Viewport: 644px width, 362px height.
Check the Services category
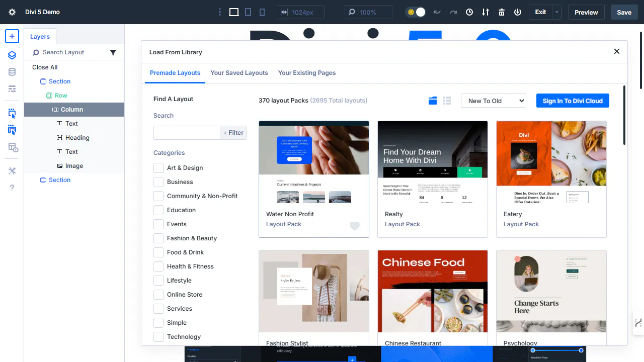pyautogui.click(x=158, y=309)
